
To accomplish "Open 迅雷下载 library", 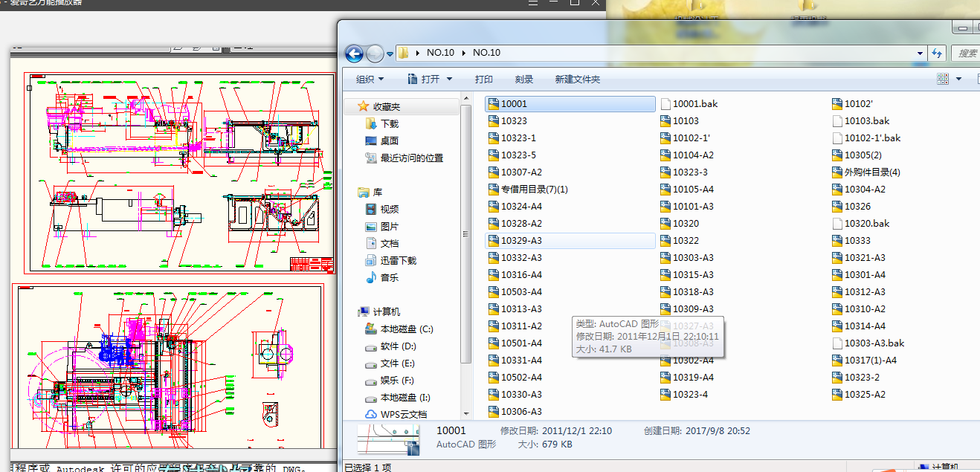I will (x=391, y=261).
